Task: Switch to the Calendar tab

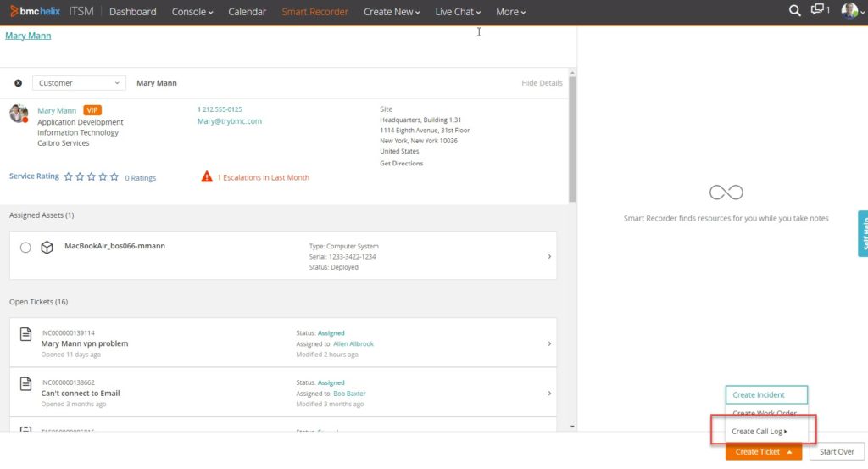Action: click(247, 12)
